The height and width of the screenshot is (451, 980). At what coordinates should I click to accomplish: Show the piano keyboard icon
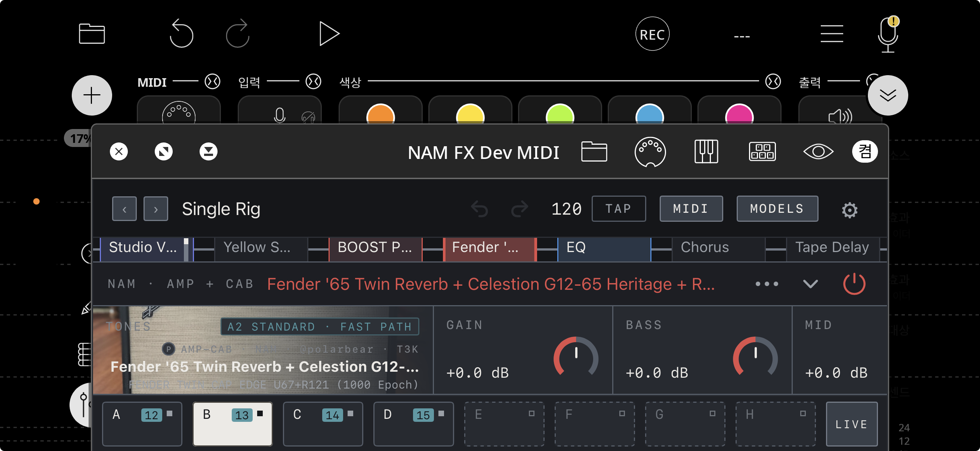(706, 151)
